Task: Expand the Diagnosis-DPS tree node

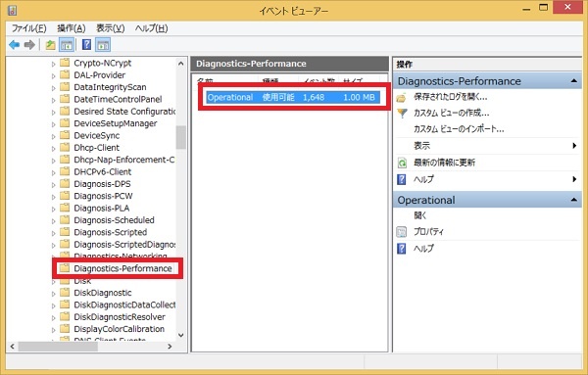Action: pos(53,185)
